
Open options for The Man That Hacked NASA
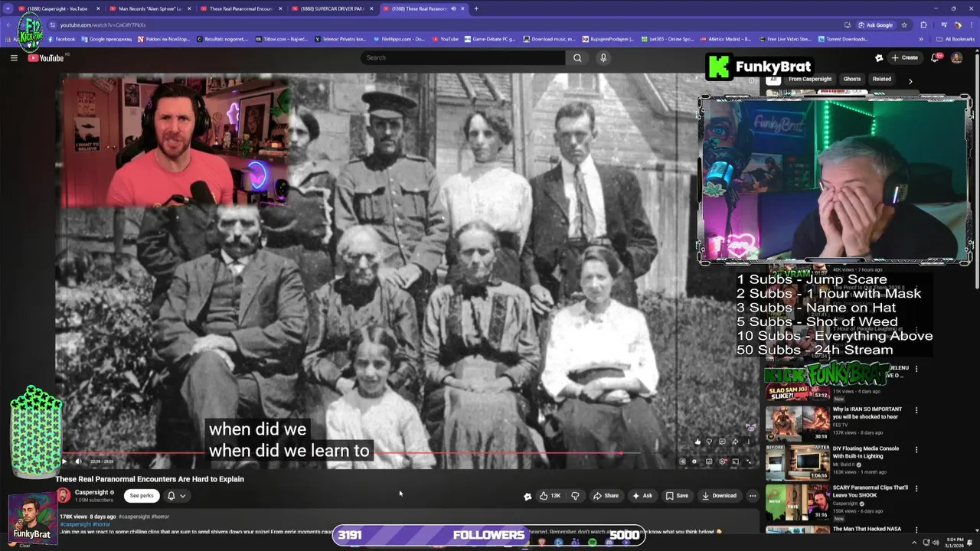click(x=916, y=529)
